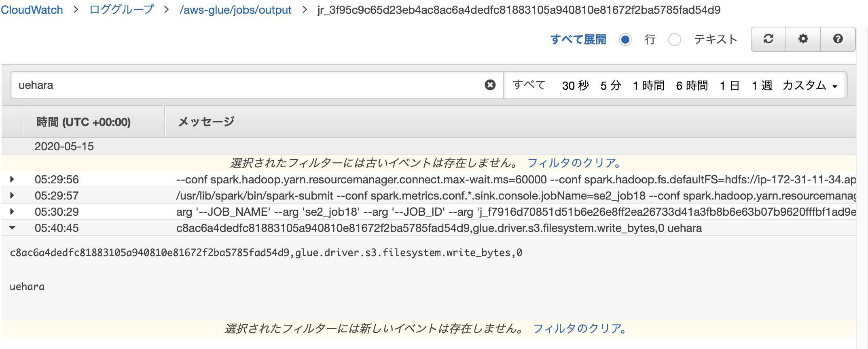Select the 1 時間 time range
The width and height of the screenshot is (868, 349).
point(649,85)
